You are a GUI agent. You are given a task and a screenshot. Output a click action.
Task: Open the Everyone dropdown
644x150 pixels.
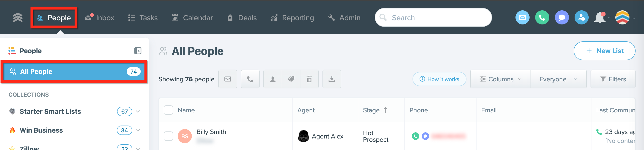pyautogui.click(x=558, y=79)
